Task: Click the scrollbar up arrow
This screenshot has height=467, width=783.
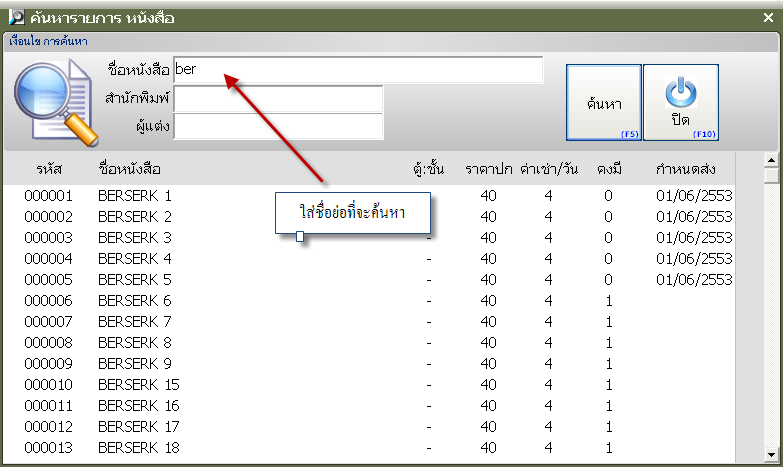Action: pyautogui.click(x=772, y=160)
